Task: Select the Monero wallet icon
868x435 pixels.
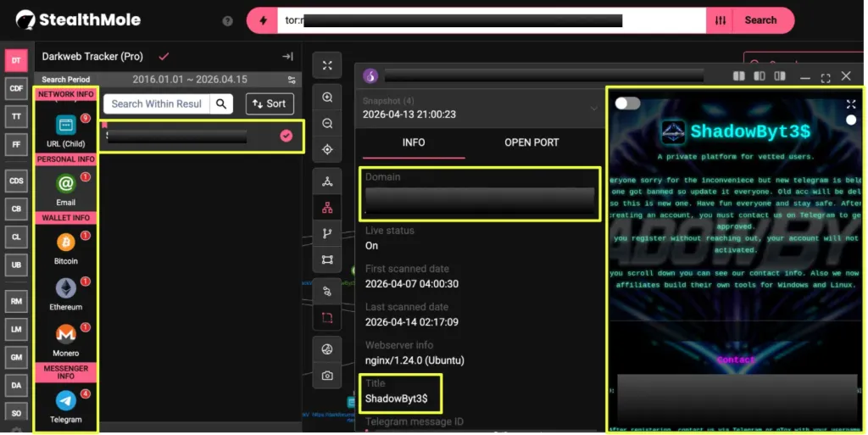Action: point(66,334)
